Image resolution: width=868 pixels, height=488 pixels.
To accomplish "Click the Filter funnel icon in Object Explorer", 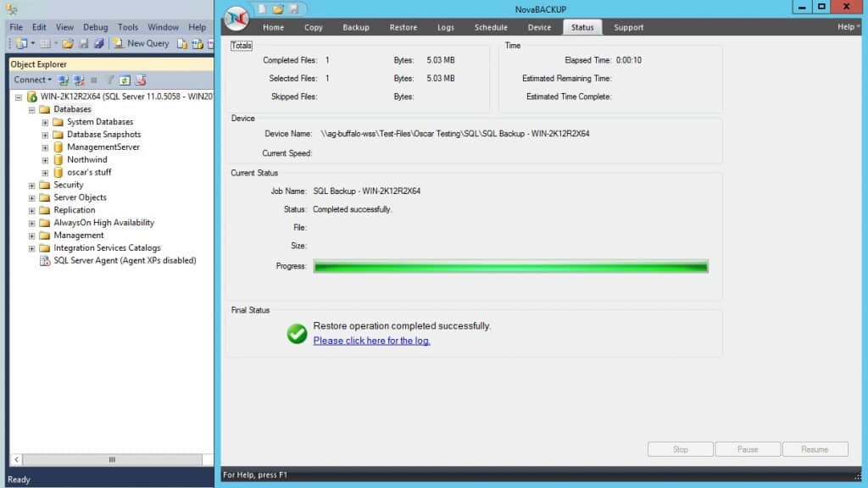I will [x=110, y=80].
